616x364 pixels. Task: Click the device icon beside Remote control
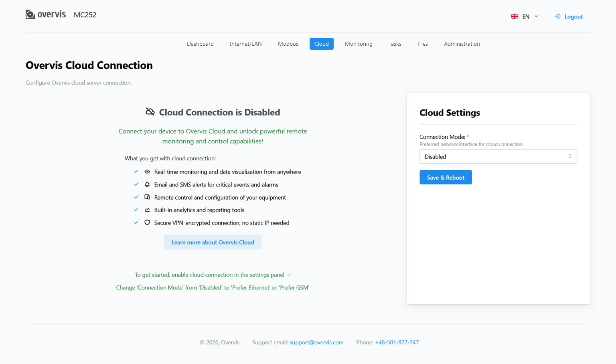coord(147,197)
